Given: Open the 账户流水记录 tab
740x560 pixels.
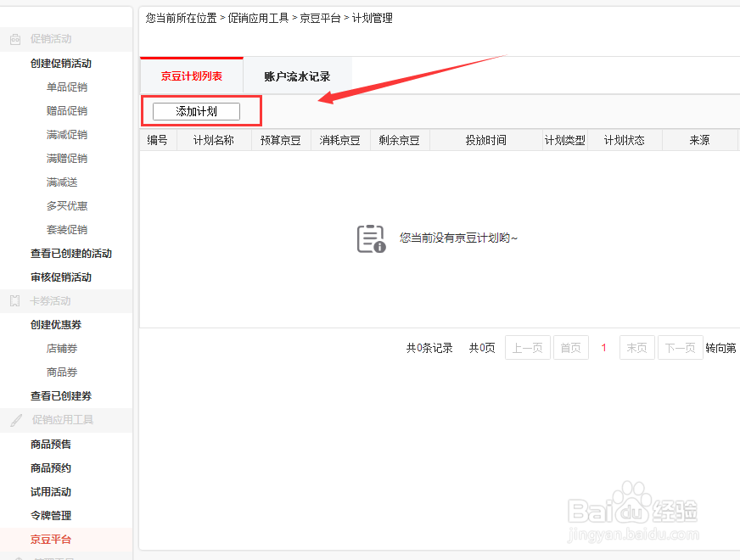Looking at the screenshot, I should [x=297, y=76].
